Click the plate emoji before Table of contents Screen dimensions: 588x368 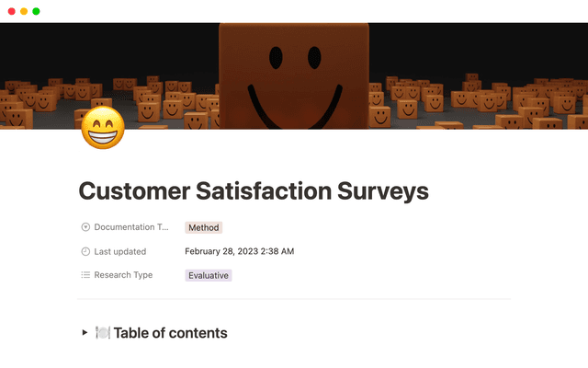(103, 333)
